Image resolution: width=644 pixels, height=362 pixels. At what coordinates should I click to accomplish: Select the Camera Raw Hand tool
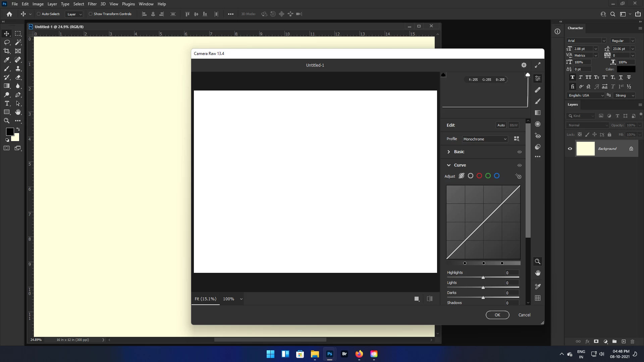tap(538, 273)
